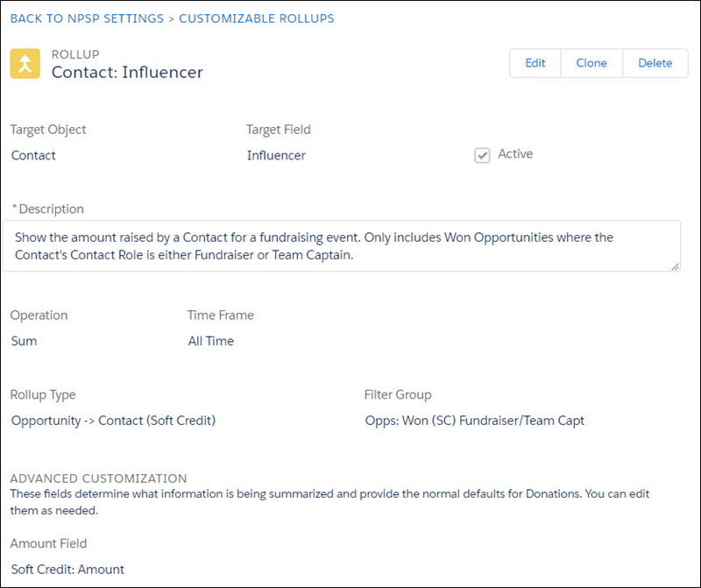Click the Advanced Customization heading
The height and width of the screenshot is (588, 701).
tap(98, 478)
